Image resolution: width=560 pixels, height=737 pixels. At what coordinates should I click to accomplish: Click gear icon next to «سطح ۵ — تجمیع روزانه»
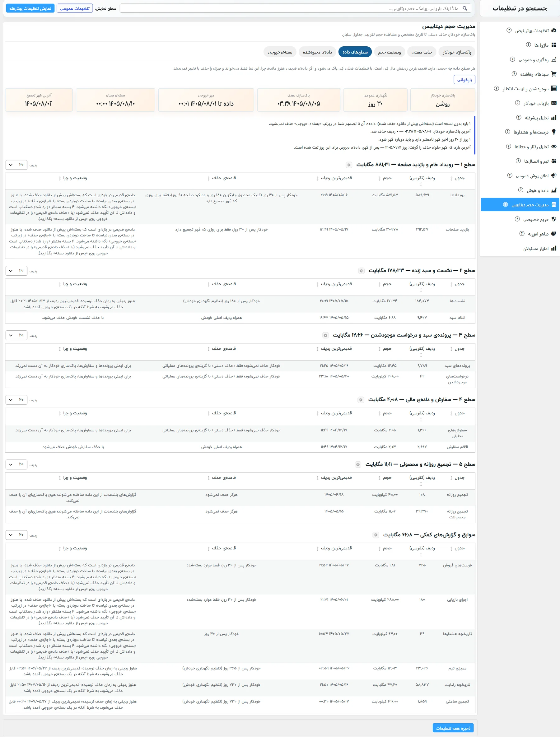point(358,465)
